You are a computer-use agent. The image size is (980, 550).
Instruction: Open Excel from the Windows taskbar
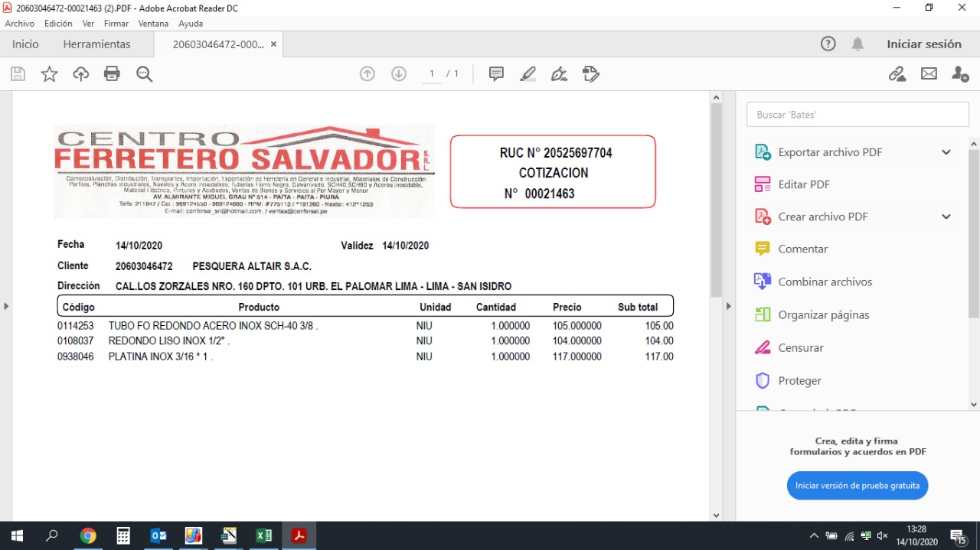tap(264, 535)
